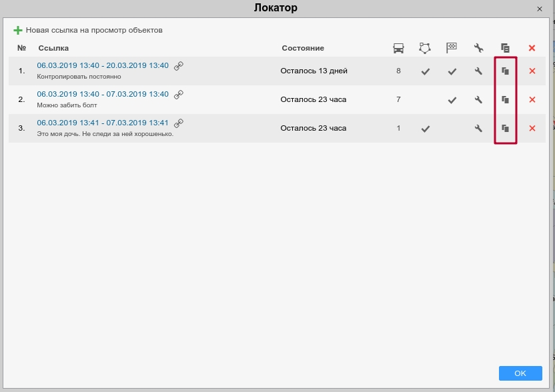Delete the second link with red X
The image size is (555, 392).
point(532,99)
